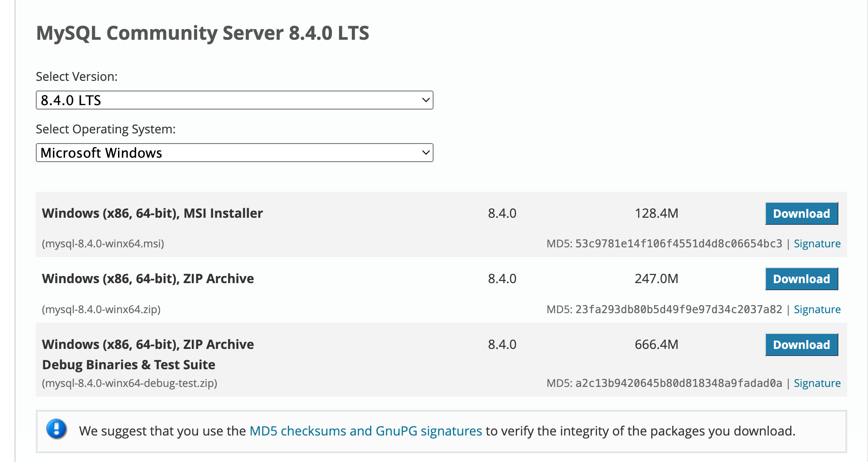The image size is (868, 462).
Task: Open the Select Version dropdown
Action: pos(234,100)
